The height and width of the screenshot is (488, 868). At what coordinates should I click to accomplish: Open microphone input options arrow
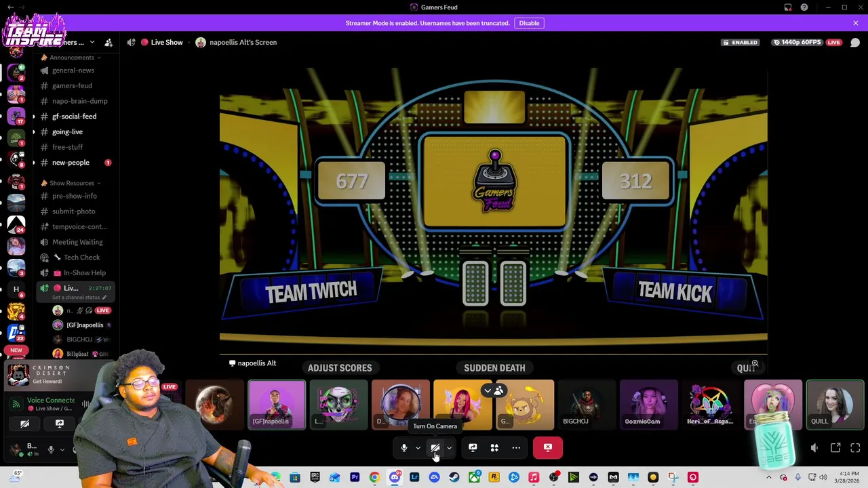[418, 448]
